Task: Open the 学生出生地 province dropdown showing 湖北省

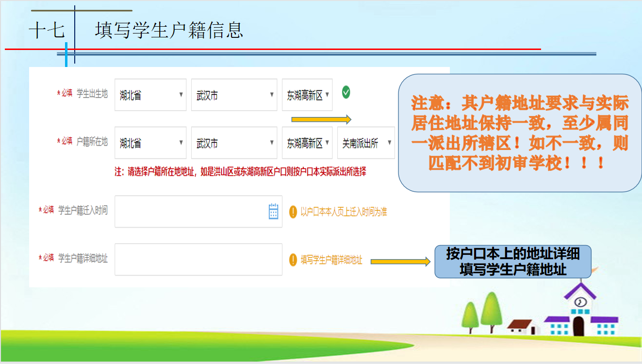Action: 150,95
